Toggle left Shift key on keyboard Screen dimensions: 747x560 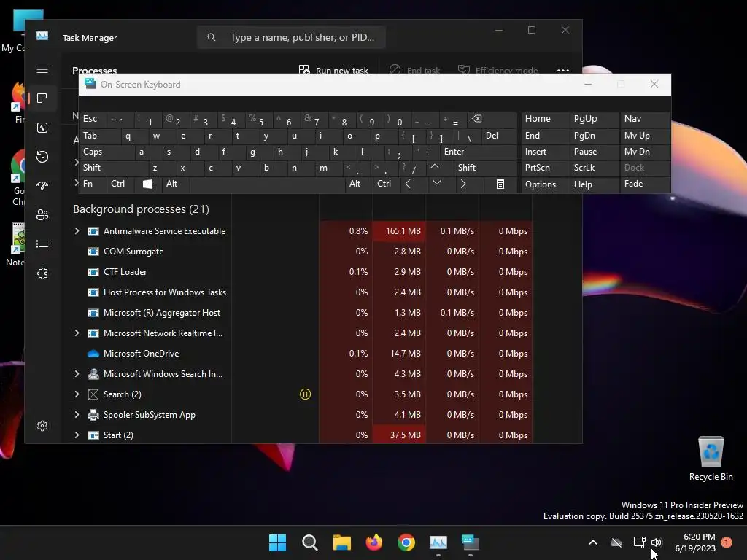point(113,168)
